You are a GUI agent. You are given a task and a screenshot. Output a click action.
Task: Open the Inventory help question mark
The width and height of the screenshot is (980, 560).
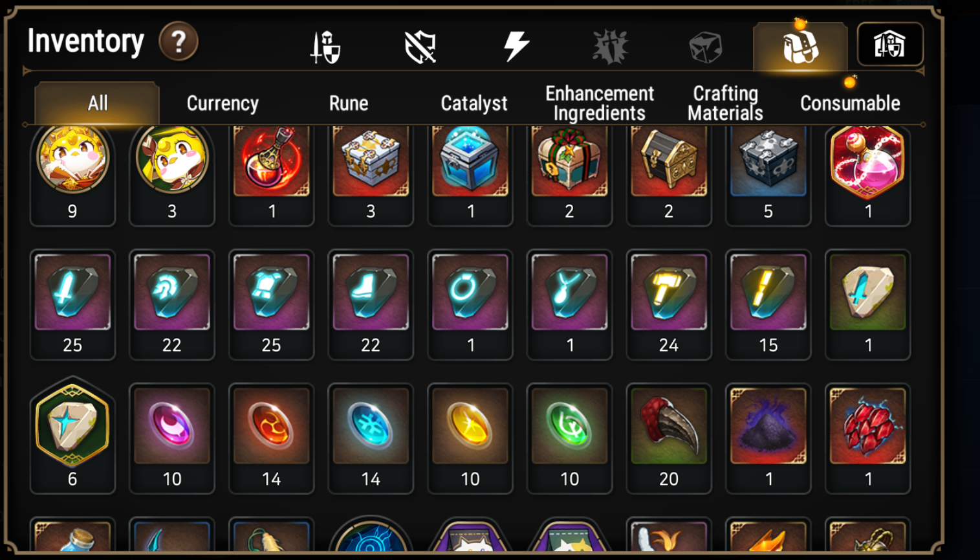click(179, 42)
